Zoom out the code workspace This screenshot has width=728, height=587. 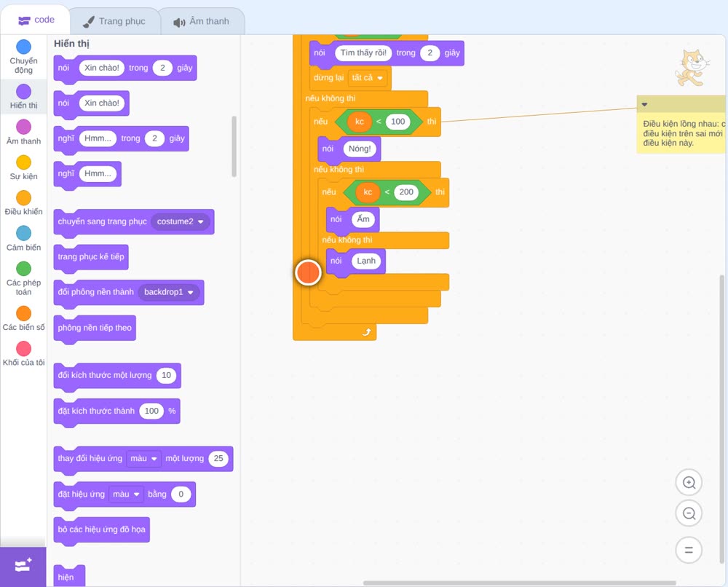coord(689,513)
